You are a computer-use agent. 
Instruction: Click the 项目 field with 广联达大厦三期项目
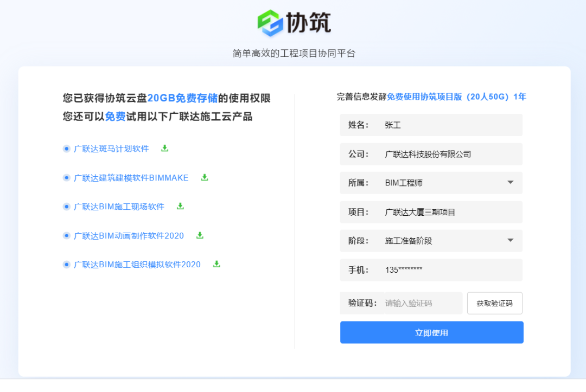(x=431, y=212)
